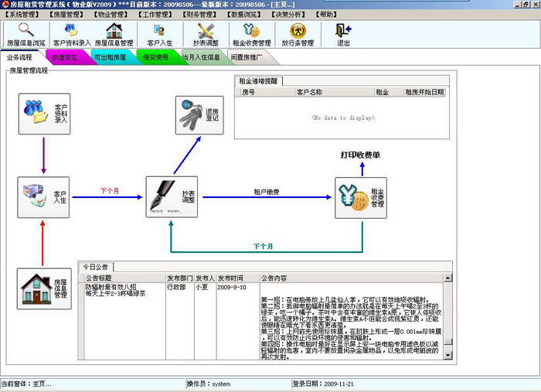Click announcement list scroll down arrow
This screenshot has height=392, width=541.
pos(447,356)
